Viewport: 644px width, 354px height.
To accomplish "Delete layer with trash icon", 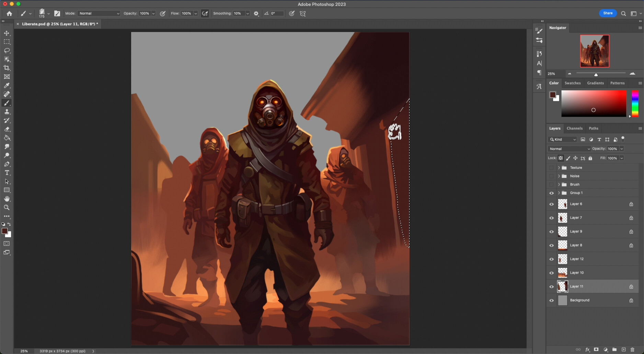I will 632,350.
